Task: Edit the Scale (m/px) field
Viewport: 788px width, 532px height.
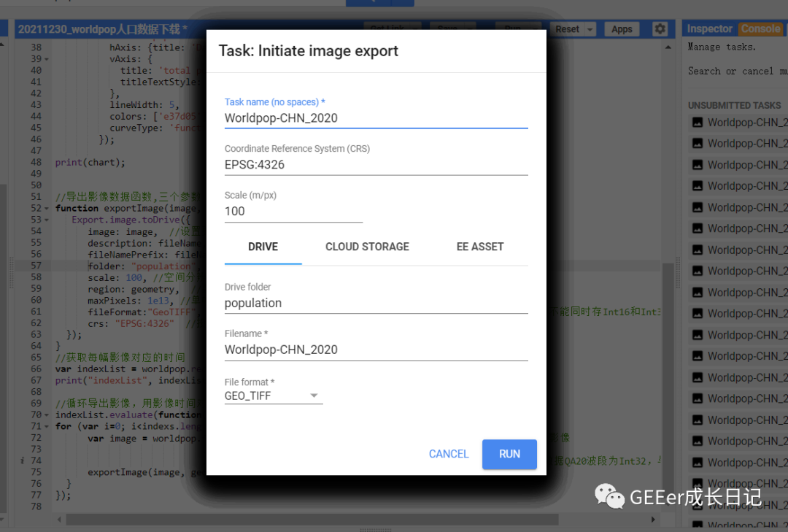Action: (293, 212)
